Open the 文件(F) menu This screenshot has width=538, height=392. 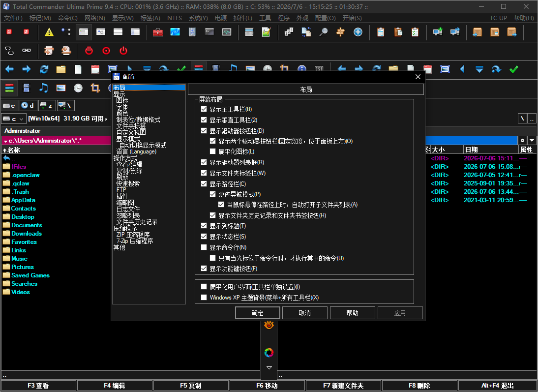(13, 18)
